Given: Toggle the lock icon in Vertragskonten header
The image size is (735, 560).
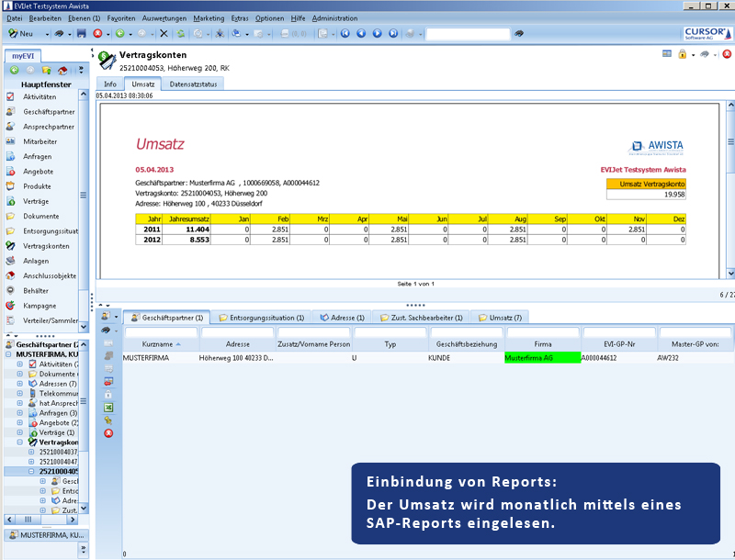Looking at the screenshot, I should pyautogui.click(x=682, y=55).
